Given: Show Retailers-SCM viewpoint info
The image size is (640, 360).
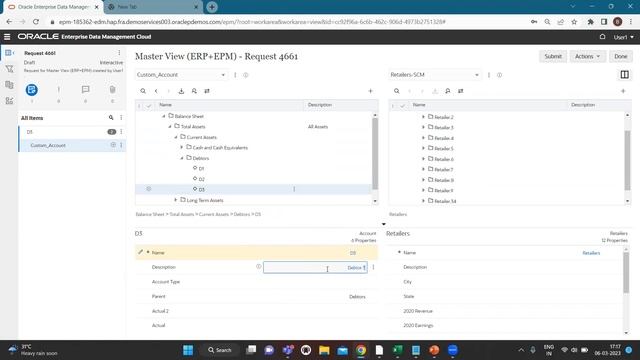Looking at the screenshot, I should (499, 75).
